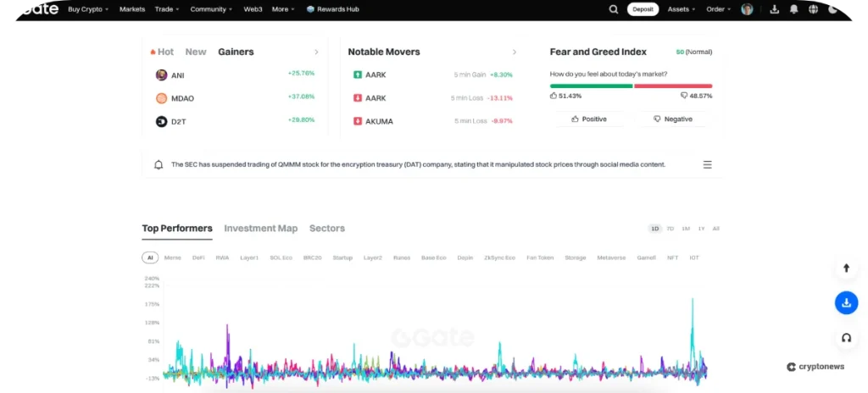Viewport: 868px width, 393px height.
Task: Click the MDAO +37.08% row
Action: 236,98
